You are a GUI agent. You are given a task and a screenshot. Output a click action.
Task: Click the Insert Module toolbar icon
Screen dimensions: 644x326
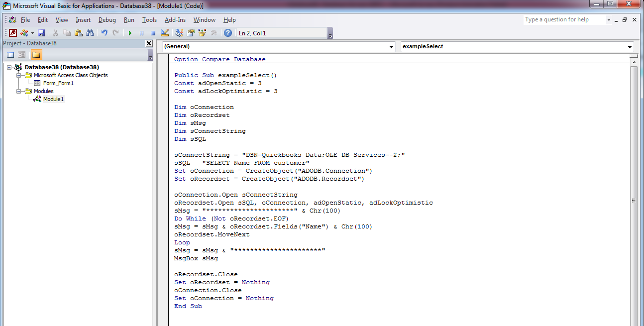[24, 33]
